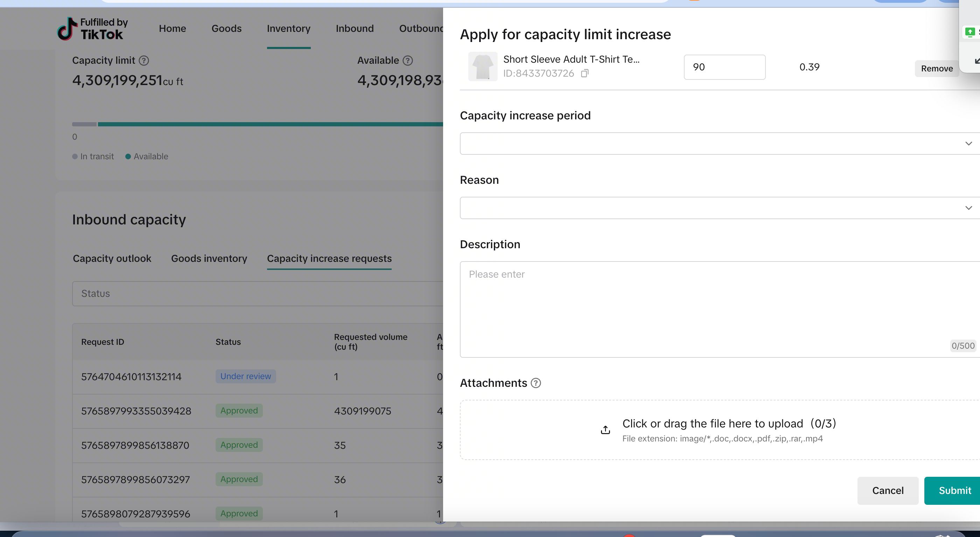Copy the product ID 8433703726
The image size is (980, 537).
585,73
